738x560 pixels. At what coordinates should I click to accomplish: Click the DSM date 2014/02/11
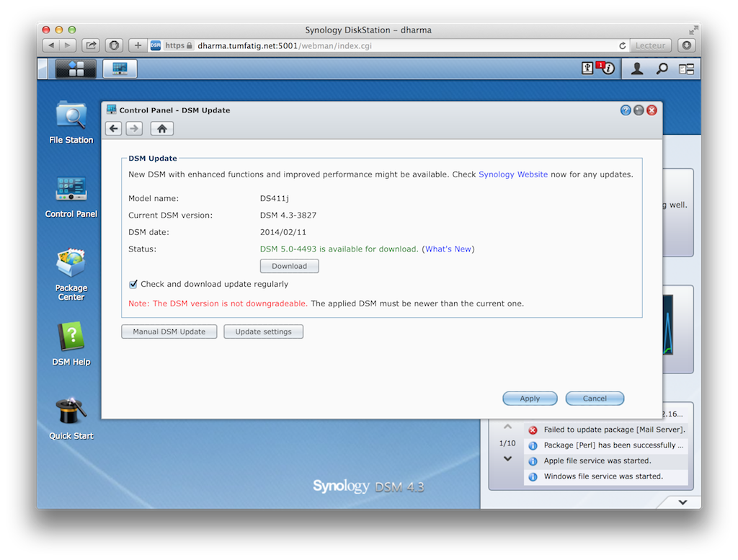coord(283,232)
